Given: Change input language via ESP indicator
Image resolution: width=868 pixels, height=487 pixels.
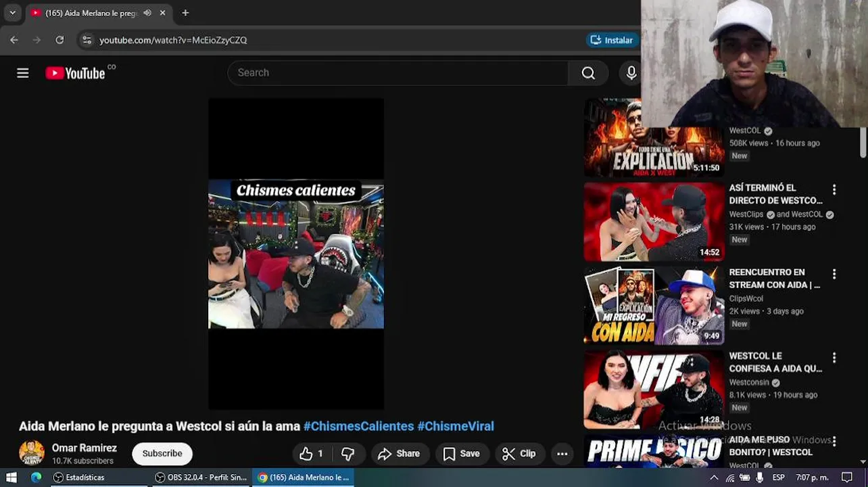Looking at the screenshot, I should (779, 478).
